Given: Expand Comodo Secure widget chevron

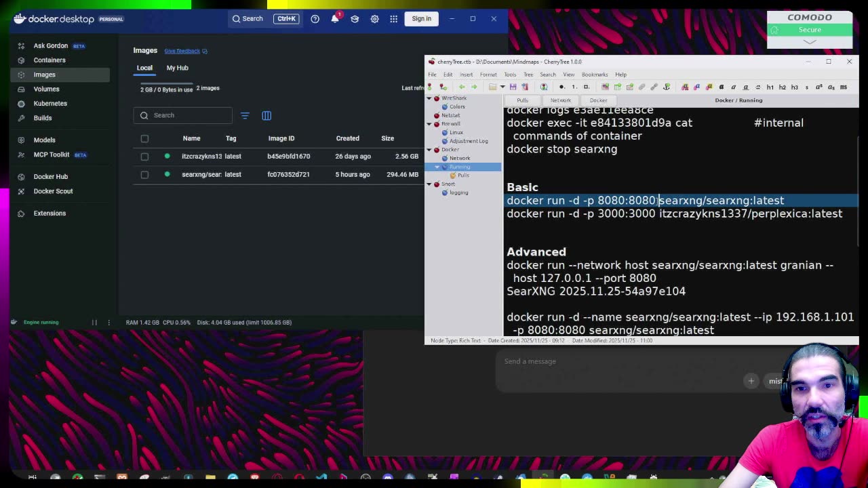Looking at the screenshot, I should tap(810, 42).
